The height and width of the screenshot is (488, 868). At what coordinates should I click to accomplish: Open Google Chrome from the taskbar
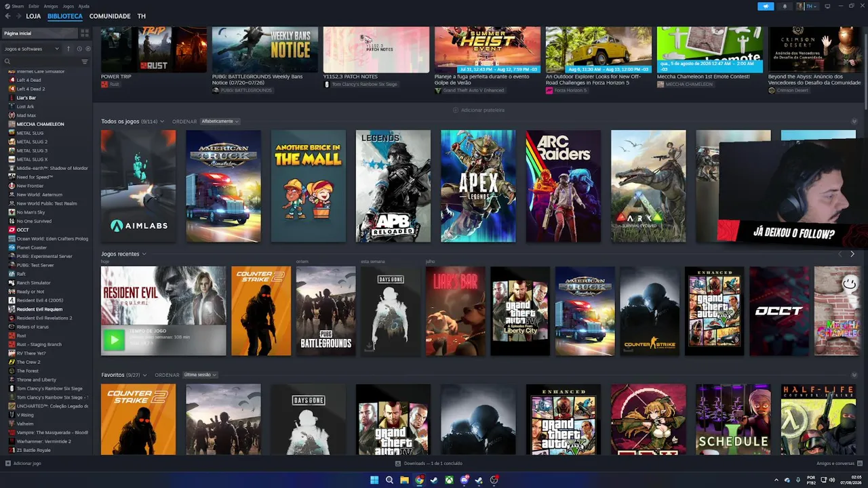click(420, 480)
